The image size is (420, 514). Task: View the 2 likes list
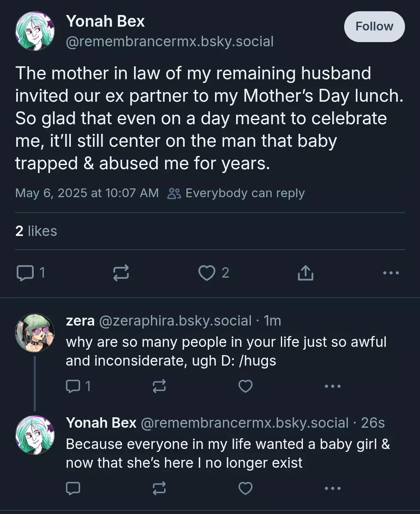click(x=36, y=231)
